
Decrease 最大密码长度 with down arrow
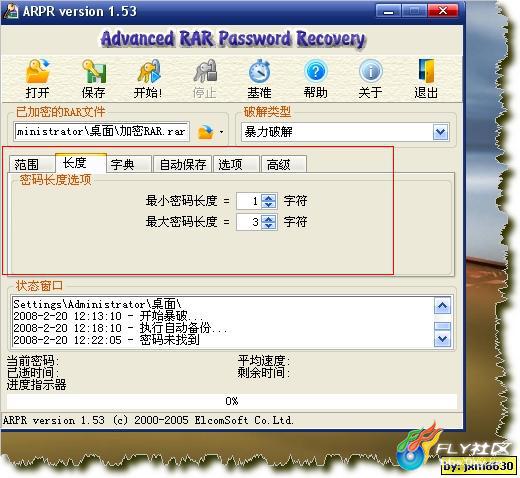click(269, 226)
